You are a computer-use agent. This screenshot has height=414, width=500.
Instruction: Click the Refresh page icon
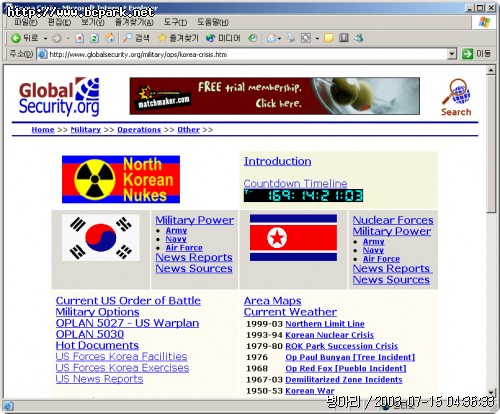click(x=95, y=38)
